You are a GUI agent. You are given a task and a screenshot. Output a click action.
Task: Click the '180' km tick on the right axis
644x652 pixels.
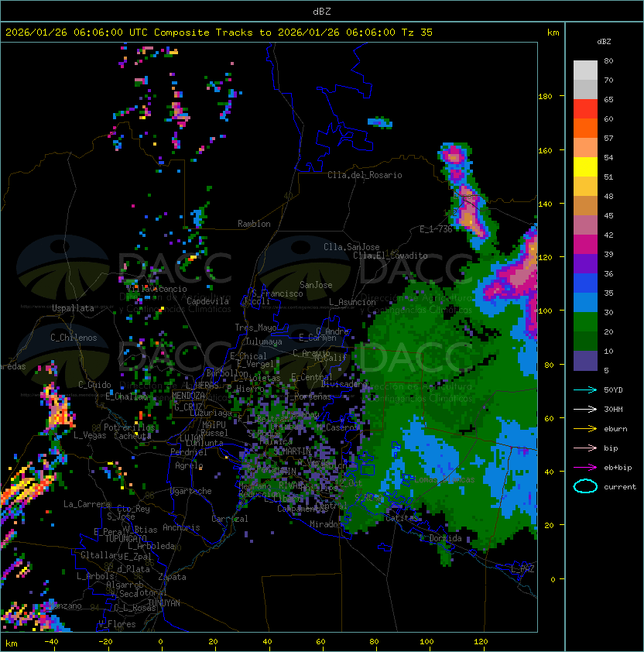coord(545,97)
